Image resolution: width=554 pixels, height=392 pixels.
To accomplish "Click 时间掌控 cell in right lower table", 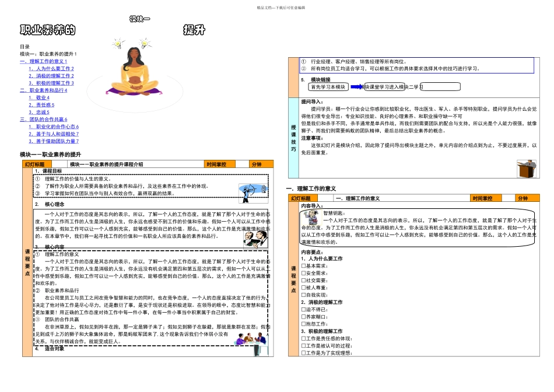I will pyautogui.click(x=486, y=198).
